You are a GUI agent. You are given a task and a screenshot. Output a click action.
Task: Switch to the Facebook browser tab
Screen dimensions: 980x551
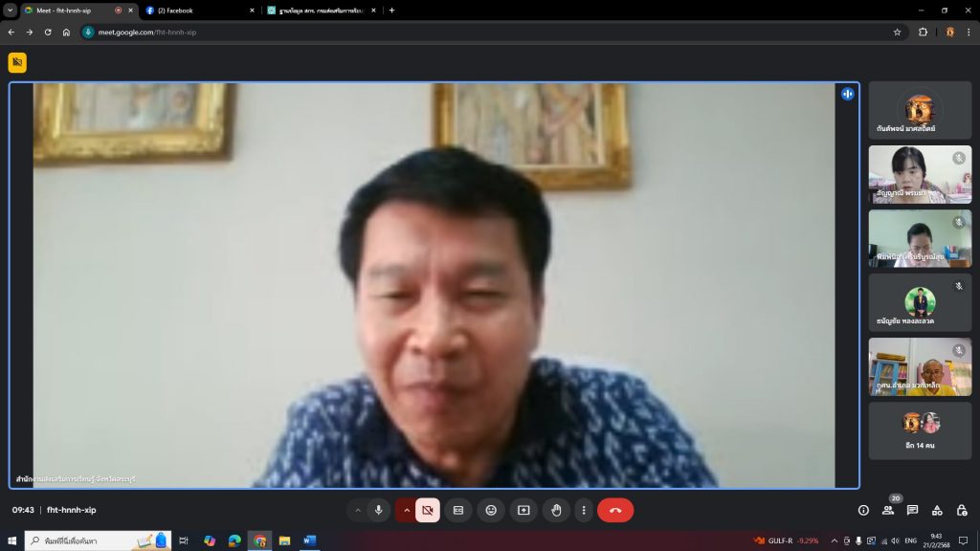[x=196, y=11]
